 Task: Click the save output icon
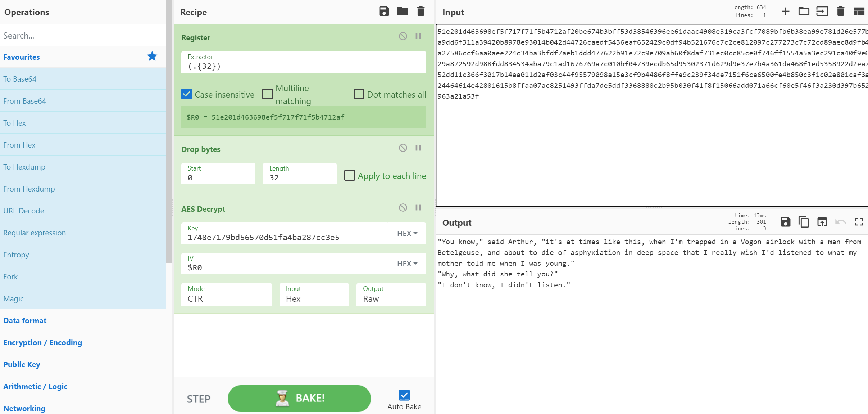click(x=786, y=222)
